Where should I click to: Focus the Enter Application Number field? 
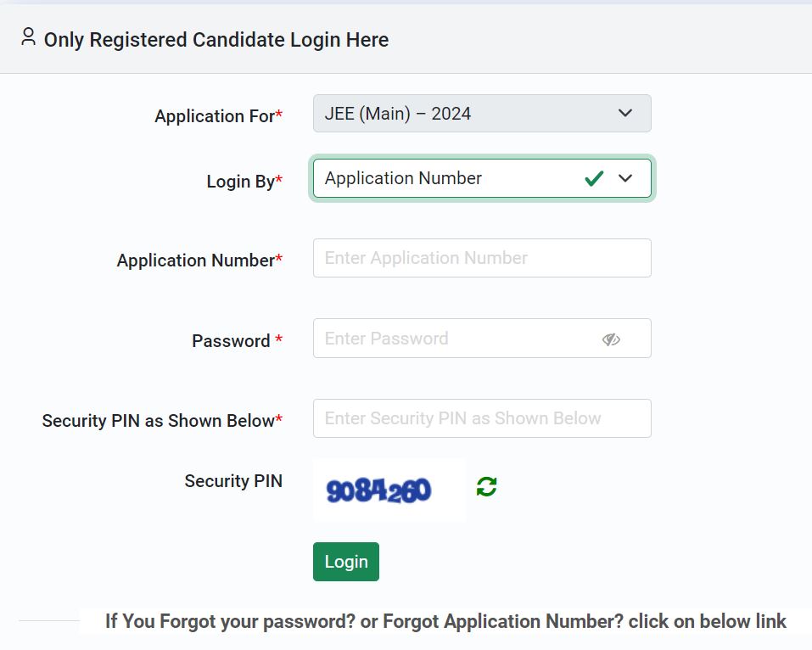point(481,258)
